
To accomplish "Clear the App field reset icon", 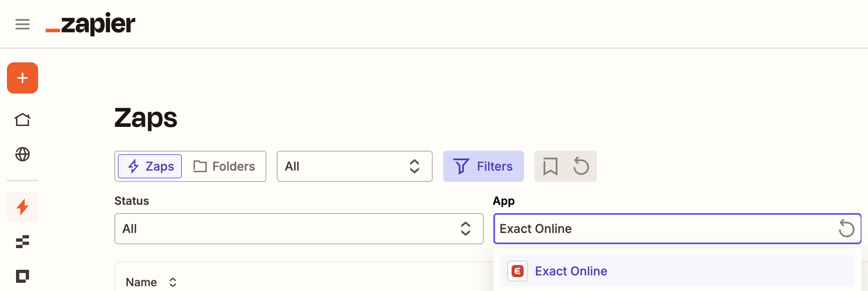I will (x=846, y=229).
